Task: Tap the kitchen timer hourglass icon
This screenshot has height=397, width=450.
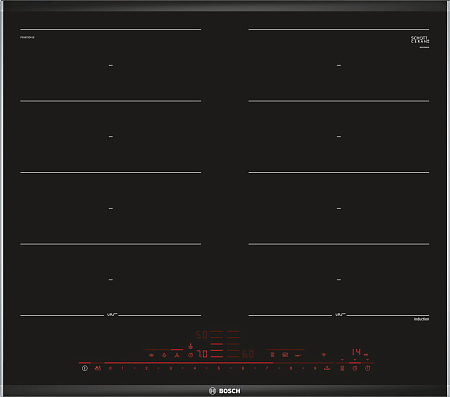Action: tap(342, 368)
